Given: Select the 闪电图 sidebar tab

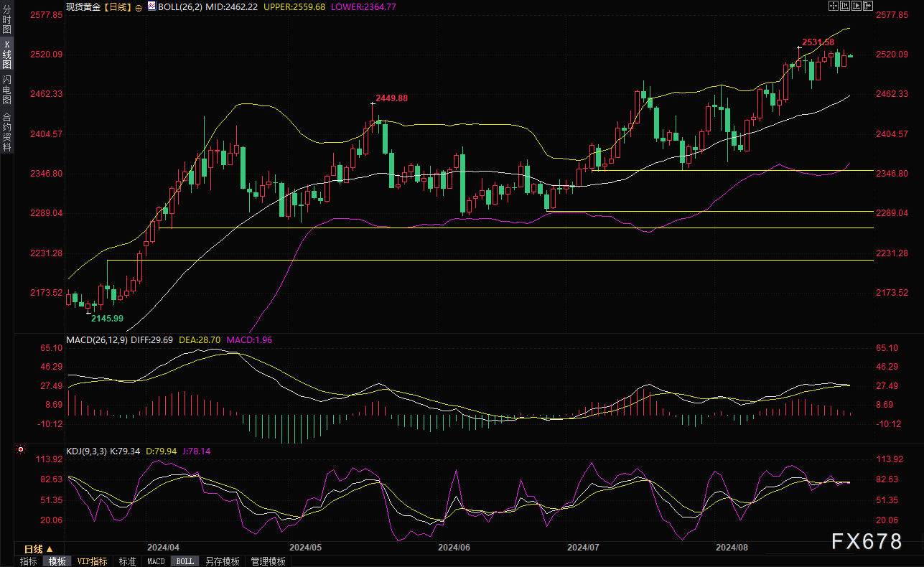Looking at the screenshot, I should pyautogui.click(x=6, y=89).
